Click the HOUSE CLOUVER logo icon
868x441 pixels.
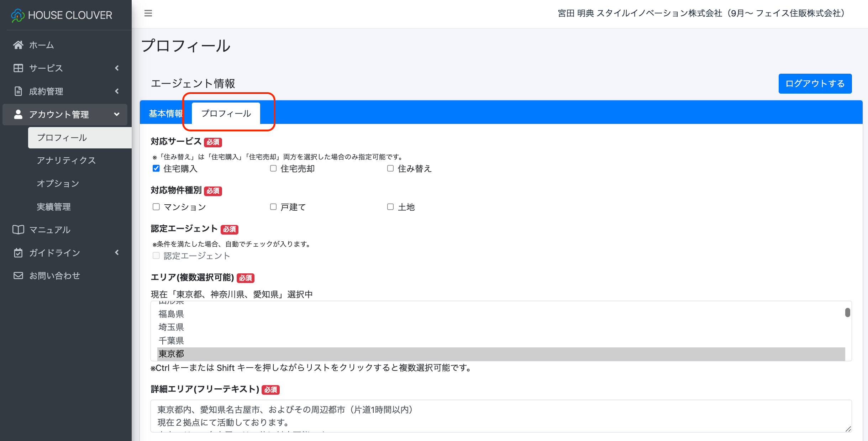17,15
